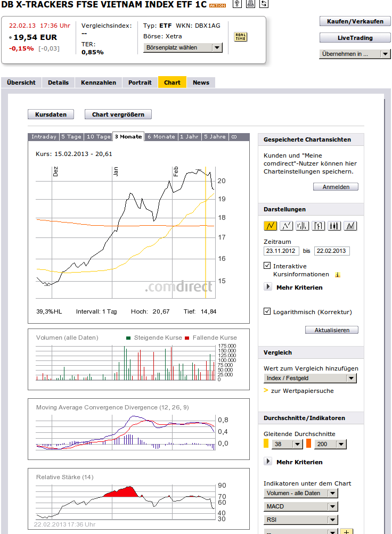This screenshot has height=534, width=392.
Task: Open the info icon beside Kursinformationen
Action: coord(338,275)
